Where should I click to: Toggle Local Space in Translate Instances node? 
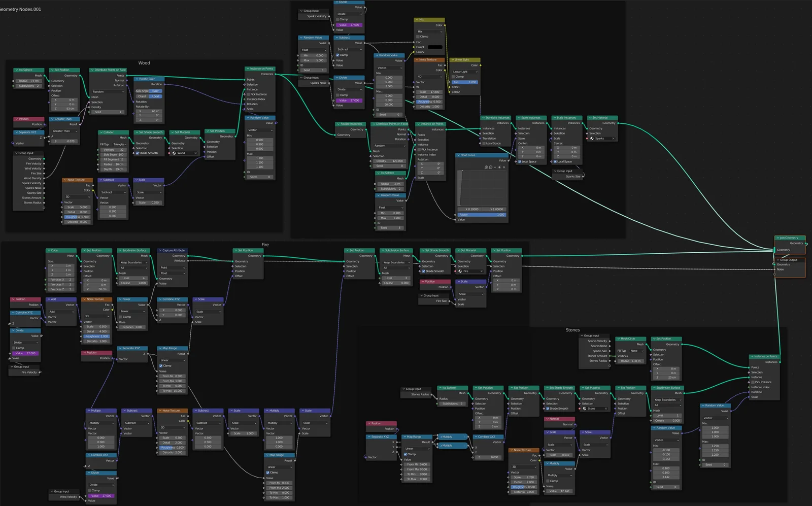tap(484, 144)
